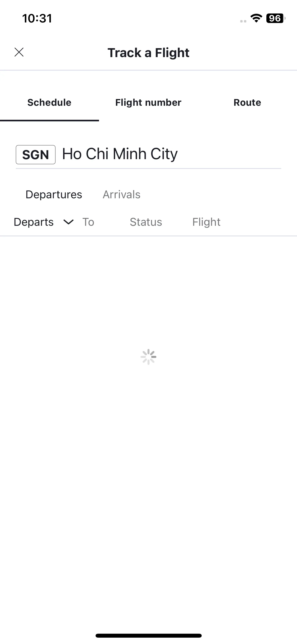Show the Departures list

pos(54,195)
